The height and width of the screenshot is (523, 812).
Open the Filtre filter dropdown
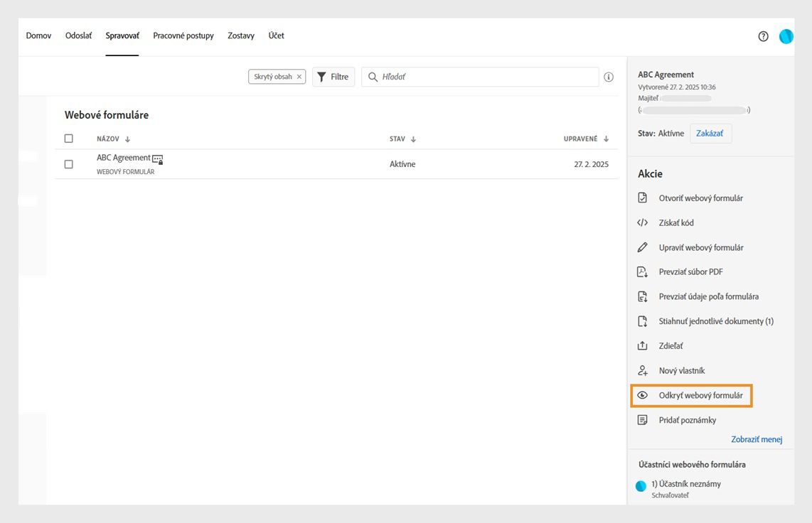coord(333,77)
